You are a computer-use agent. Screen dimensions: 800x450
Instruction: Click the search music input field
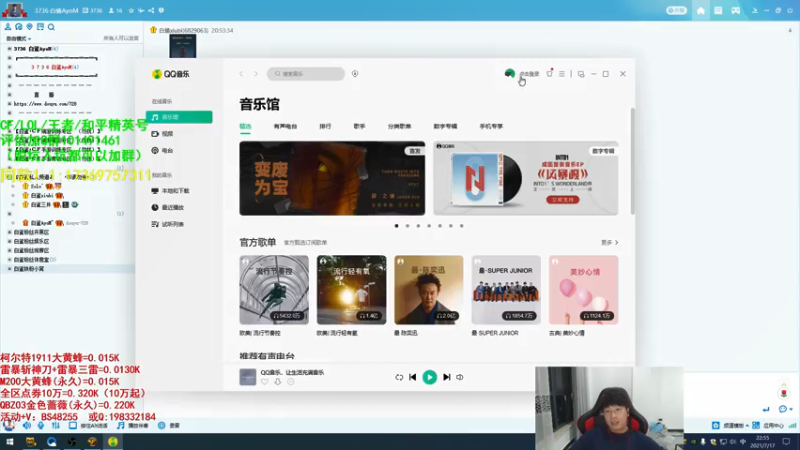pos(306,74)
